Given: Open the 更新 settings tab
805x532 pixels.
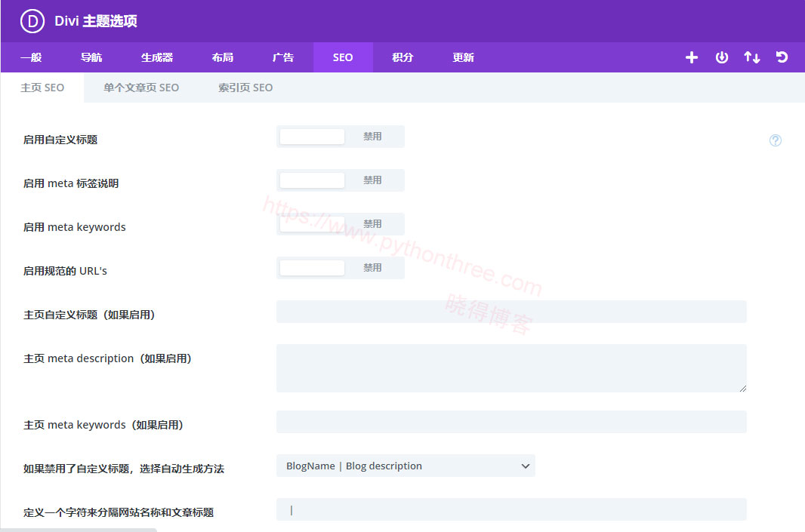Looking at the screenshot, I should (462, 57).
